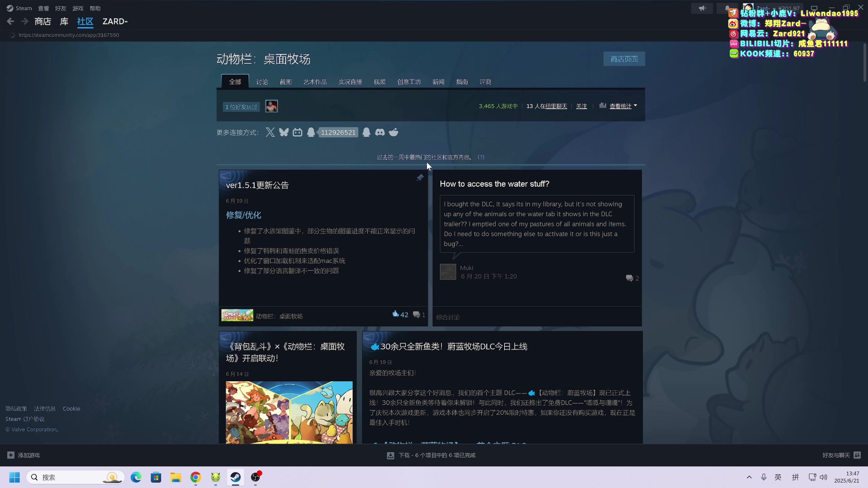This screenshot has width=868, height=488.
Task: Click the Cookie link
Action: coord(72,409)
